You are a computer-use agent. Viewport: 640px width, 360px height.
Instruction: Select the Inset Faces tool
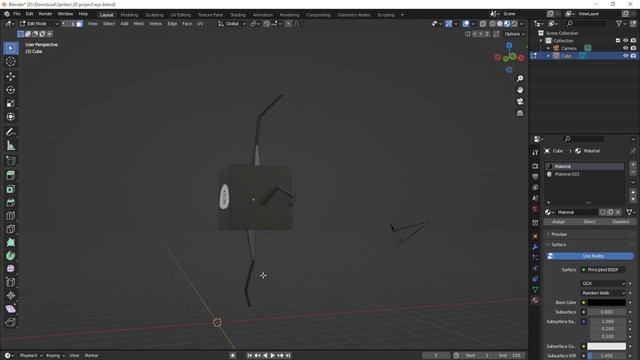pos(11,189)
